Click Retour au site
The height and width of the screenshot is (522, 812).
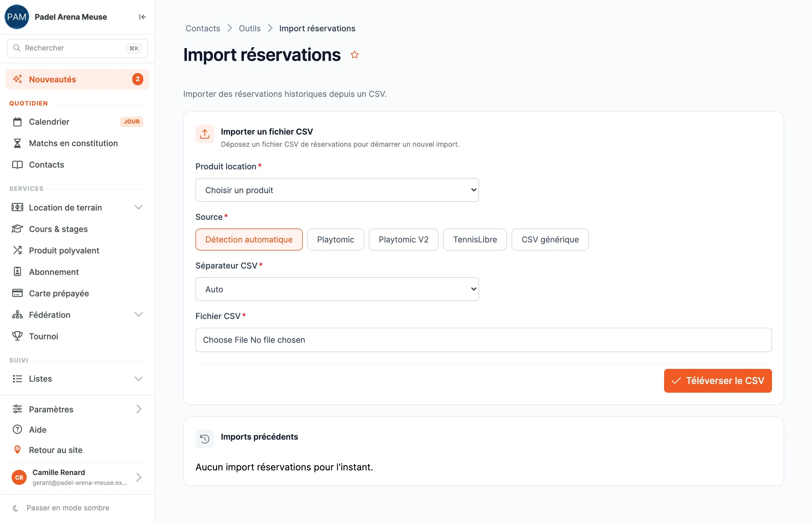point(77,450)
